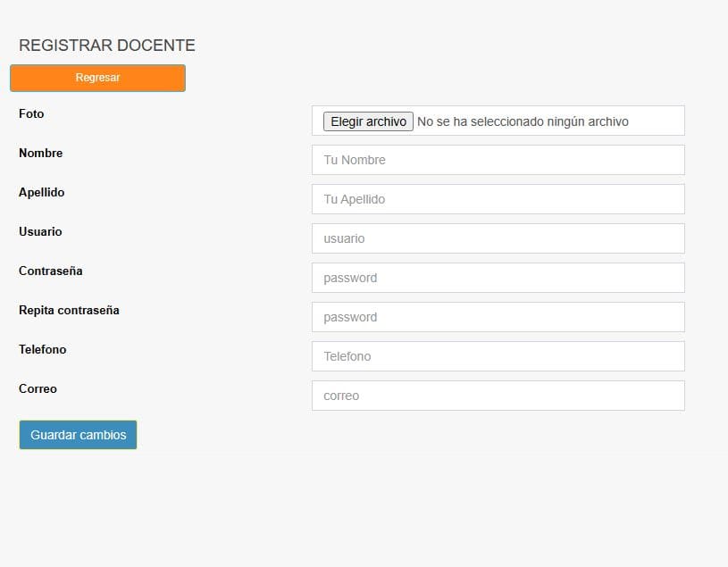
Task: Focus the Tu Nombre input field
Action: tap(498, 160)
